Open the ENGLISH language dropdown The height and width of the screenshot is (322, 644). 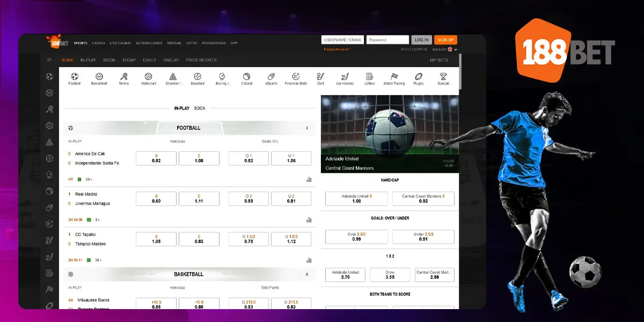[445, 49]
